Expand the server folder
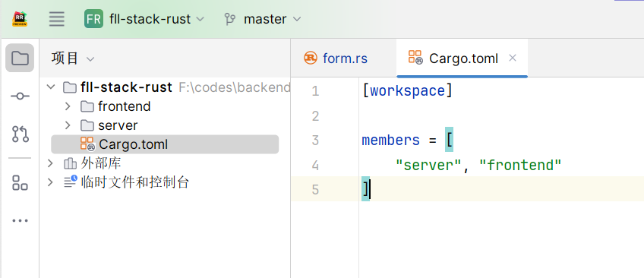644x278 pixels. coord(68,125)
